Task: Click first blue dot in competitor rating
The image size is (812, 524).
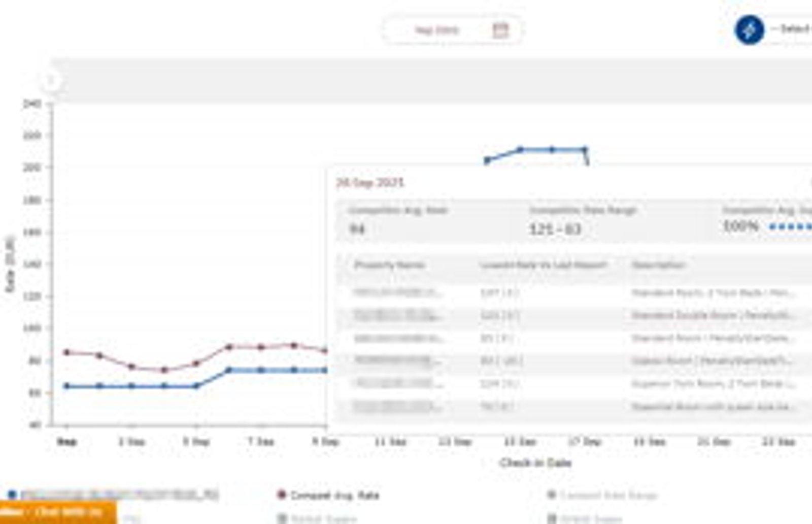Action: coord(772,227)
